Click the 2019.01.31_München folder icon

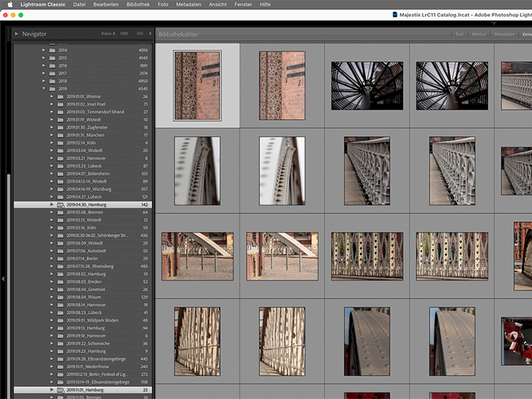(x=60, y=135)
